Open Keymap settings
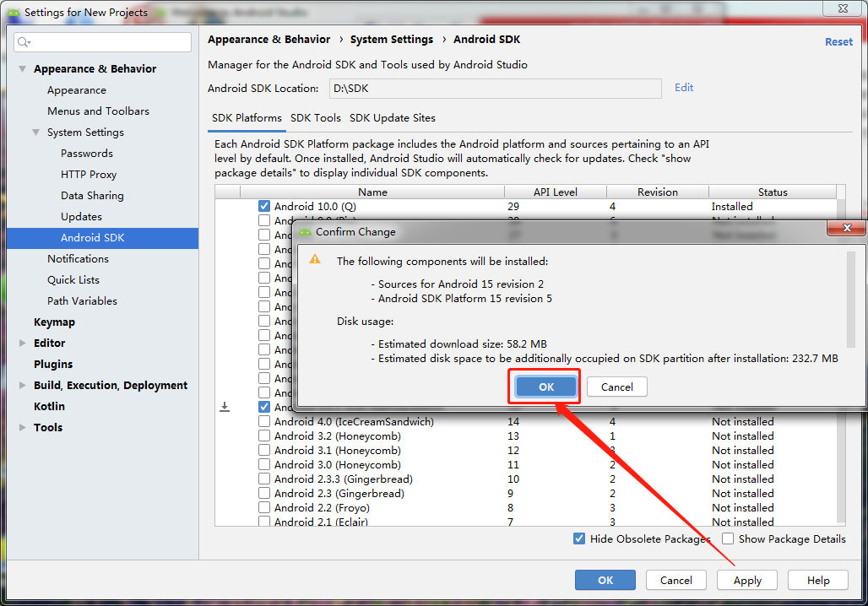 click(54, 322)
